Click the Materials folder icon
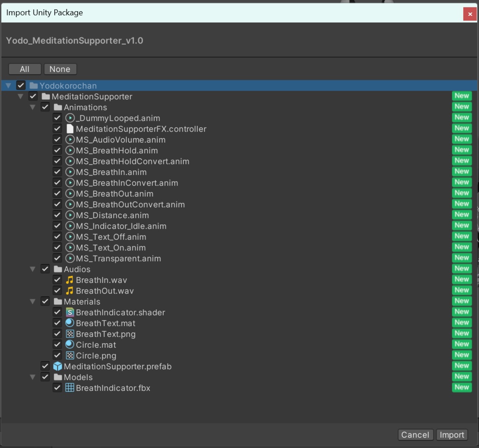The image size is (479, 448). (58, 301)
